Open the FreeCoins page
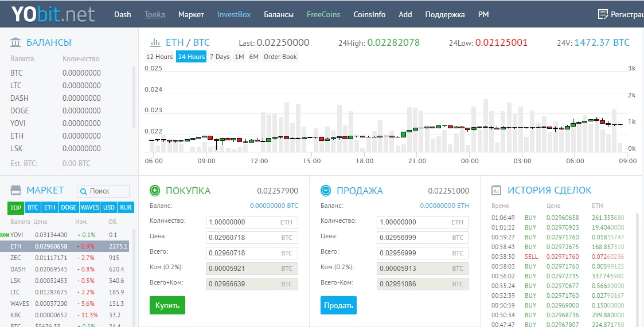The height and width of the screenshot is (327, 644). (323, 14)
